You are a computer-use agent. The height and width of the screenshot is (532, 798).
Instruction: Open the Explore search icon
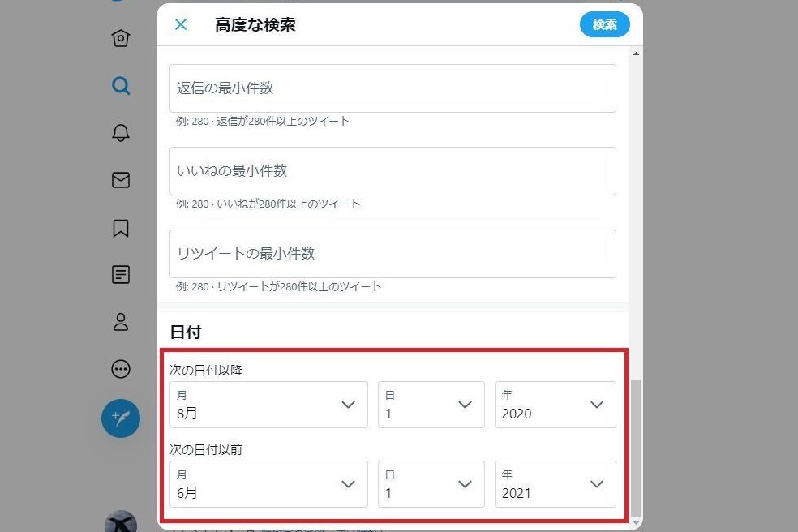(x=121, y=86)
